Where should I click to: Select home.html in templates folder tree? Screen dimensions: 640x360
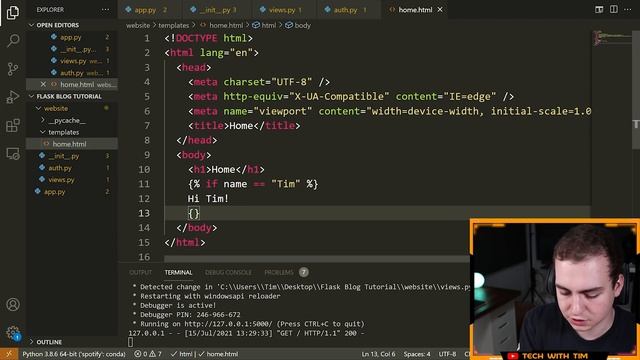pos(72,144)
